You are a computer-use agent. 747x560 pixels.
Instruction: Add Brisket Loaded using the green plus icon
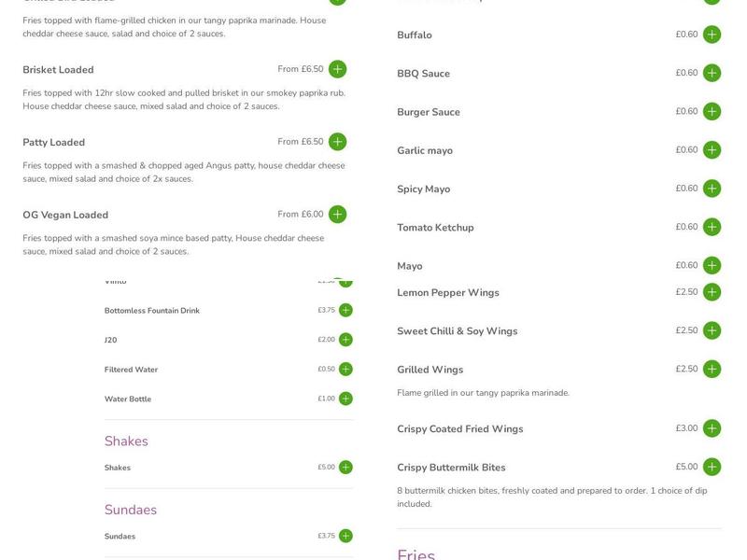[339, 68]
